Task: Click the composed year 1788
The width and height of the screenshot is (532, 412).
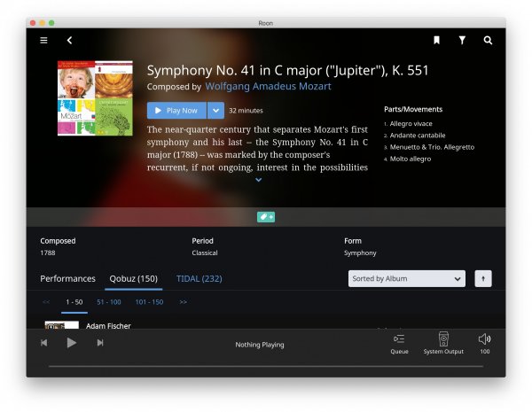Action: tap(48, 253)
